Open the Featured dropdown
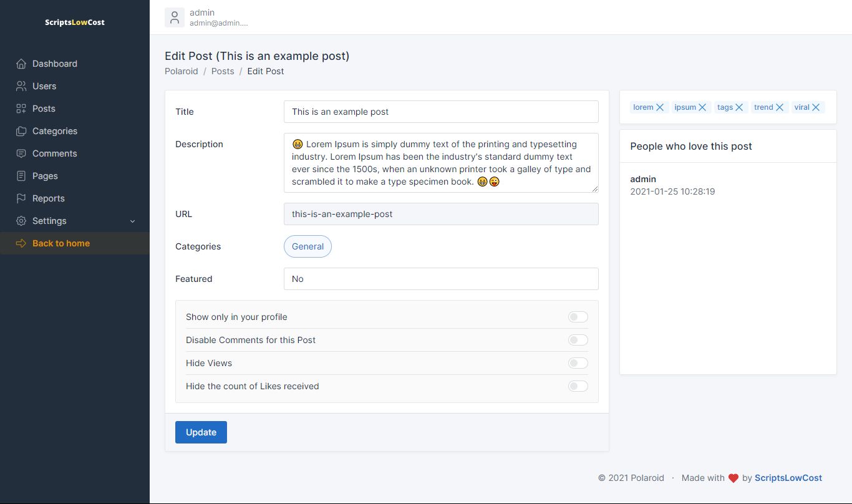852x504 pixels. (441, 279)
